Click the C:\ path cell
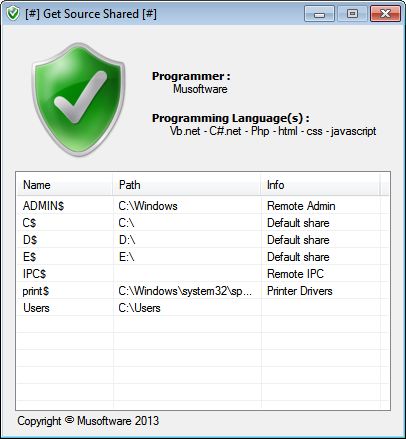Image resolution: width=406 pixels, height=439 pixels. (x=126, y=223)
